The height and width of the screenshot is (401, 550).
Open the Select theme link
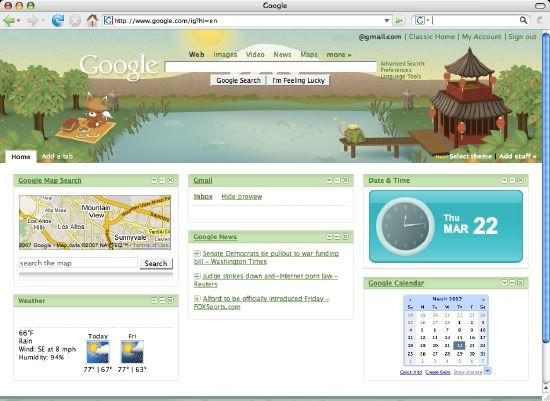pyautogui.click(x=470, y=156)
